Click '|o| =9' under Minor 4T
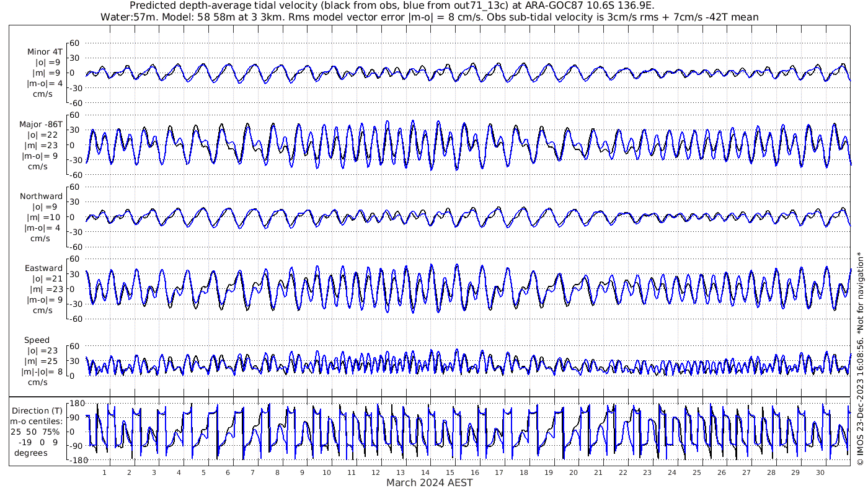This screenshot has height=496, width=868. pyautogui.click(x=47, y=63)
